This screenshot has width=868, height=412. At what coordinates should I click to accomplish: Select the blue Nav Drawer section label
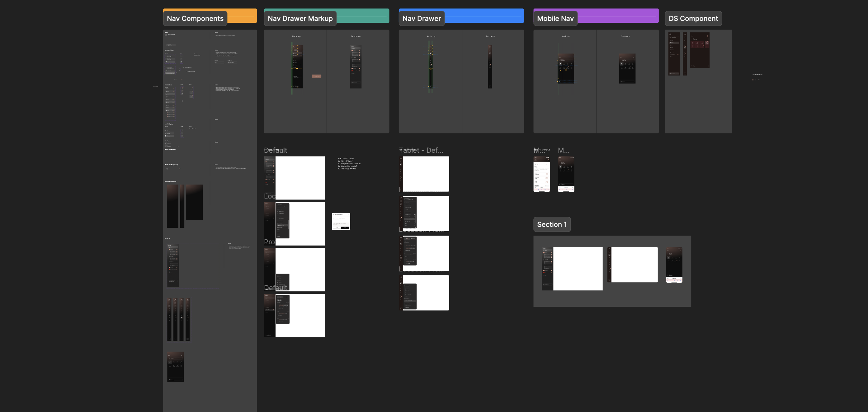tap(422, 19)
